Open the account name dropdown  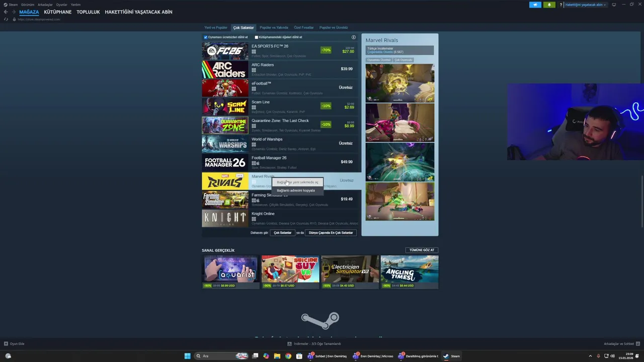point(586,5)
